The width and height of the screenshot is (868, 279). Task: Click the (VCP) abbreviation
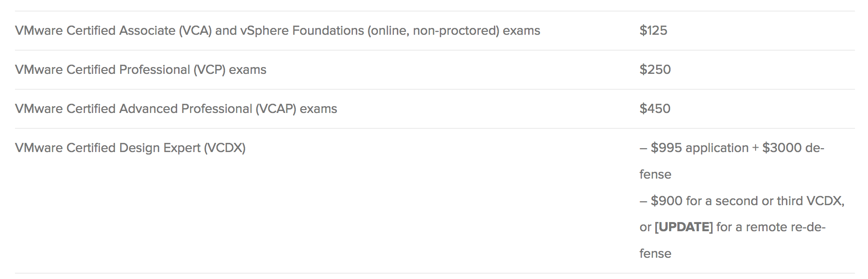(x=210, y=70)
